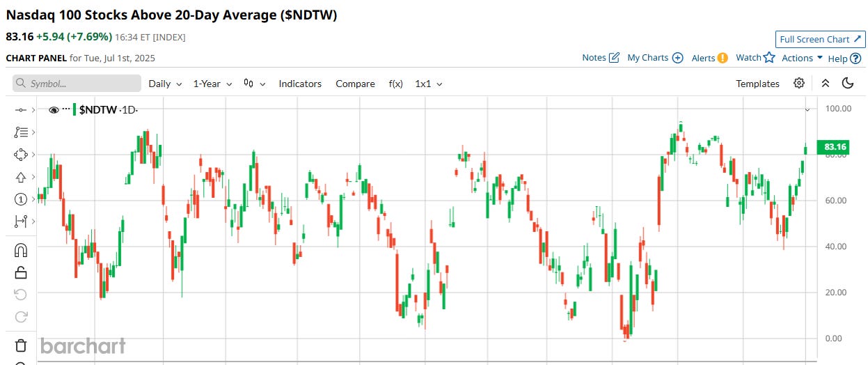Toggle lock drawings padlock
The height and width of the screenshot is (365, 868).
pyautogui.click(x=20, y=272)
